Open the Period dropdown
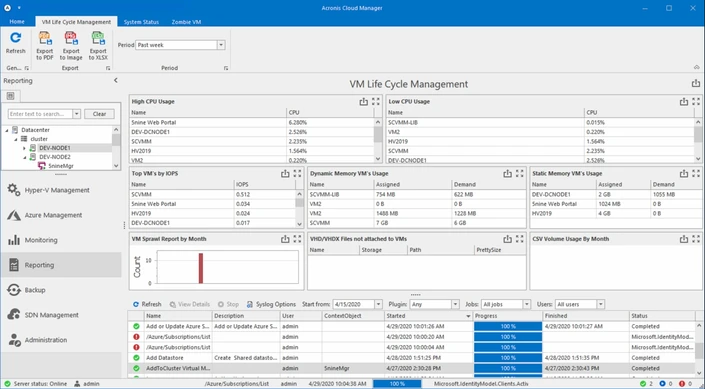The height and width of the screenshot is (389, 705). 221,45
